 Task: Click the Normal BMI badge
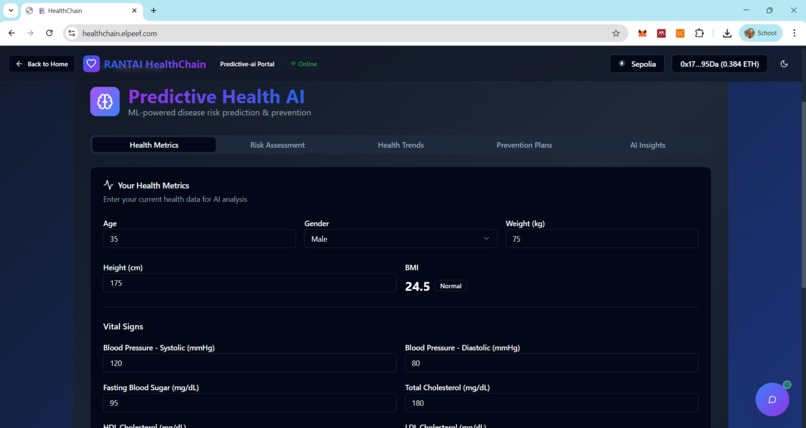tap(451, 286)
